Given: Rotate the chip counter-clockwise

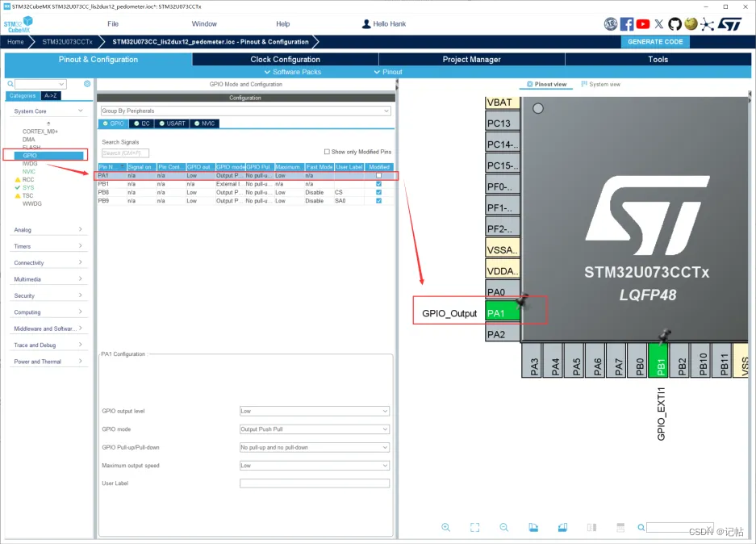Looking at the screenshot, I should pyautogui.click(x=562, y=528).
